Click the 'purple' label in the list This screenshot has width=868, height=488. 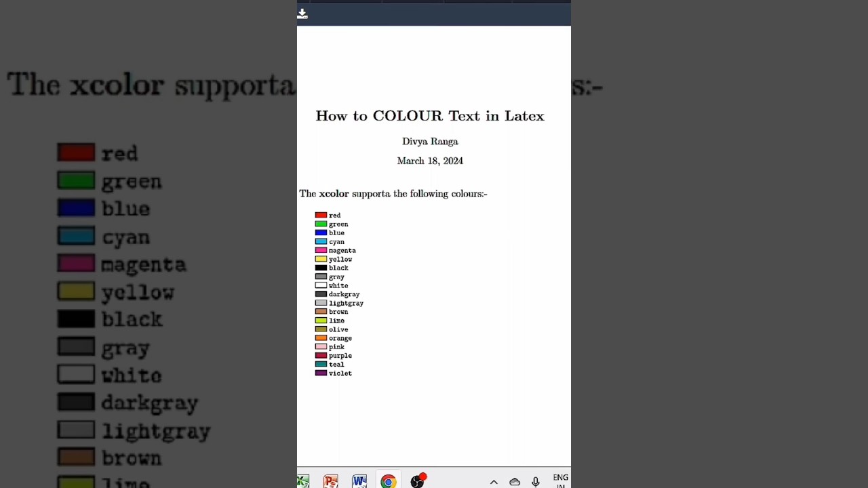click(340, 356)
